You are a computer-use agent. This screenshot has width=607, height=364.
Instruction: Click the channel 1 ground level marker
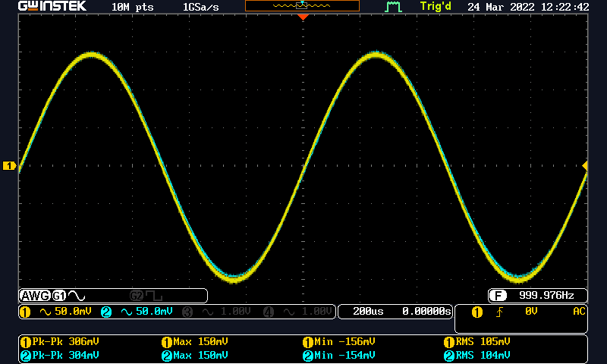click(x=9, y=166)
